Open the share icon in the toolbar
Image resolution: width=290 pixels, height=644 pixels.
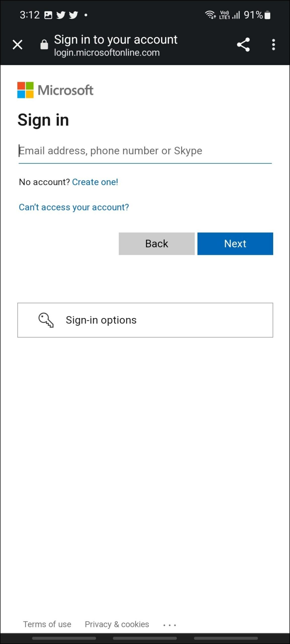click(x=243, y=45)
